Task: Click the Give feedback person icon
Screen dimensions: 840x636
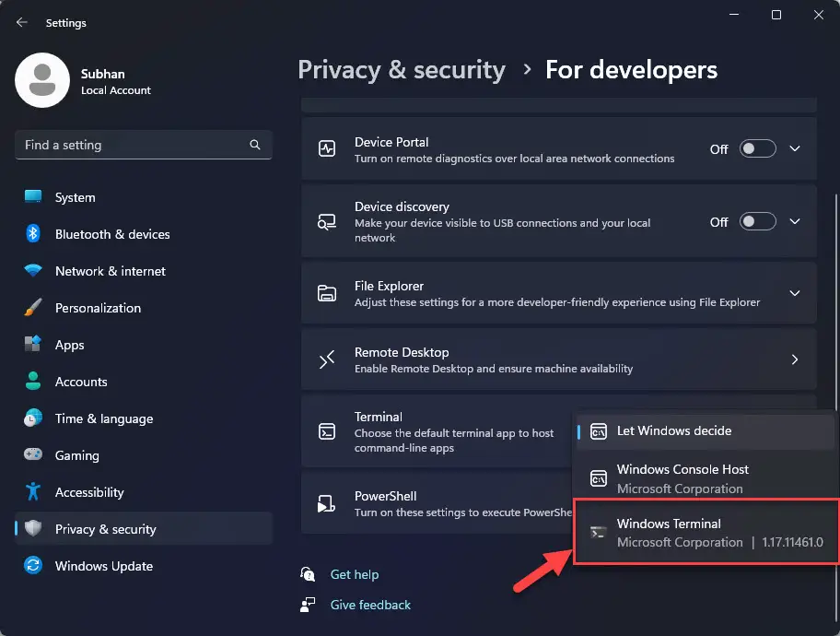Action: [308, 605]
